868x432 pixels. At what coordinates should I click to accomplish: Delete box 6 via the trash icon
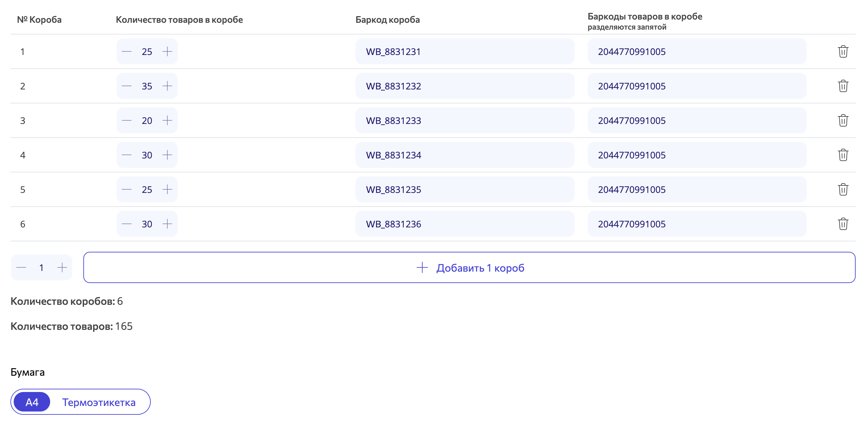[843, 224]
